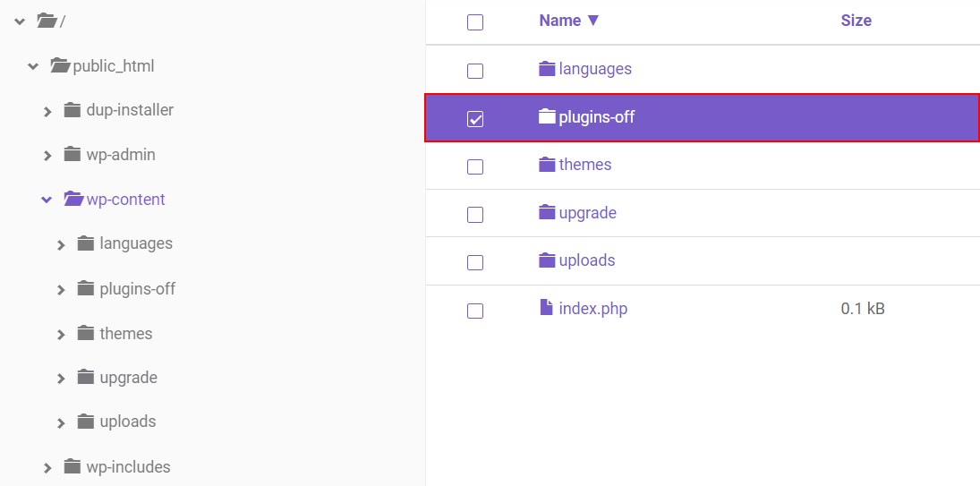Check the languages row checkbox
Screen dimensions: 980x486
pyautogui.click(x=475, y=71)
